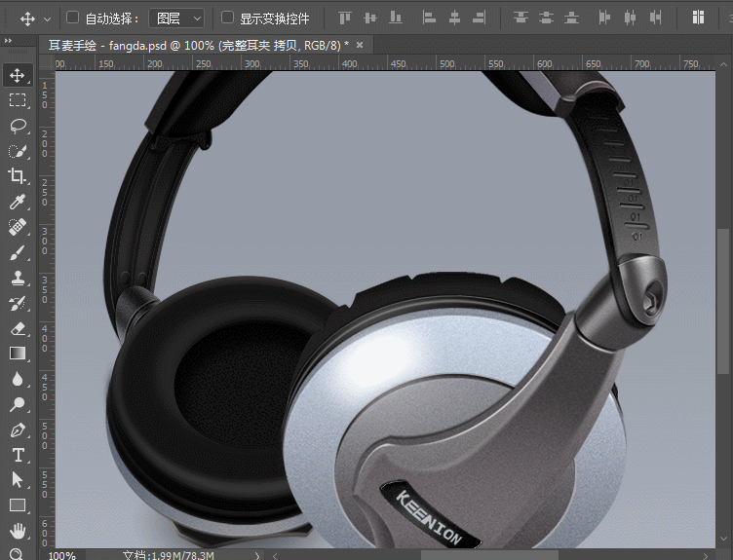Enable the 显示变换控件 checkbox

pyautogui.click(x=227, y=18)
